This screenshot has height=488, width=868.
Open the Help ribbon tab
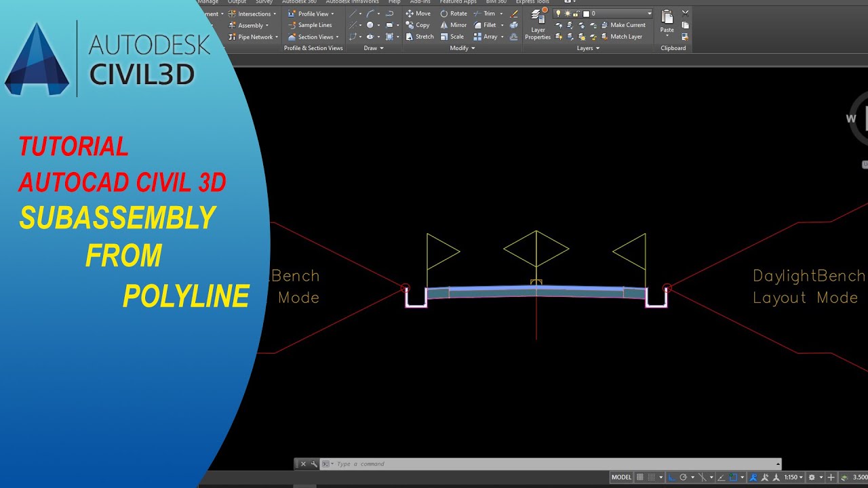tap(394, 2)
